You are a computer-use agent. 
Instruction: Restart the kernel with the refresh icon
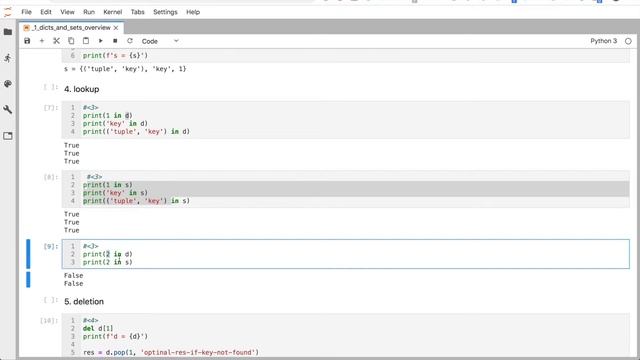tap(130, 41)
